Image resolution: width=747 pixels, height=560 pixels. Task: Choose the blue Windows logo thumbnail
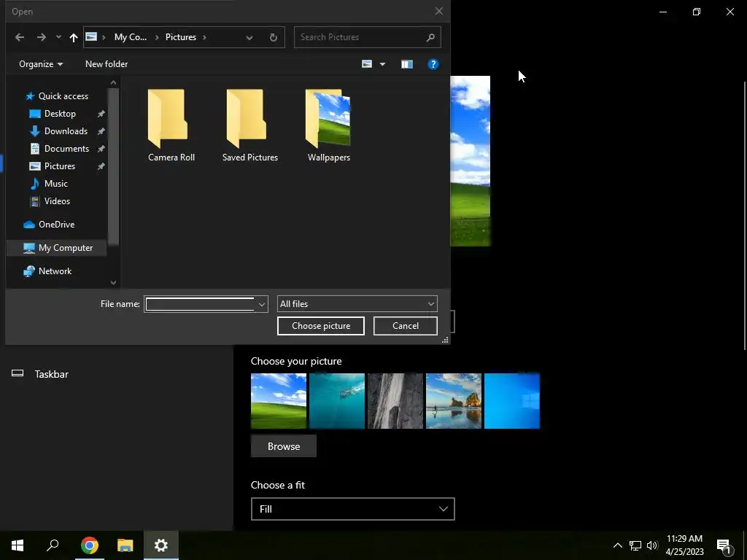pyautogui.click(x=512, y=401)
